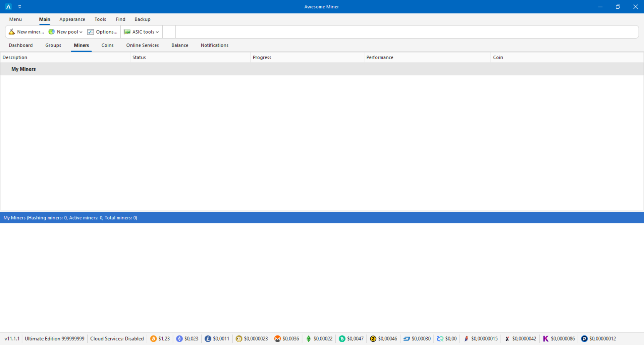Click the New miner pickaxe icon
Screen dimensions: 644x345
tap(12, 32)
